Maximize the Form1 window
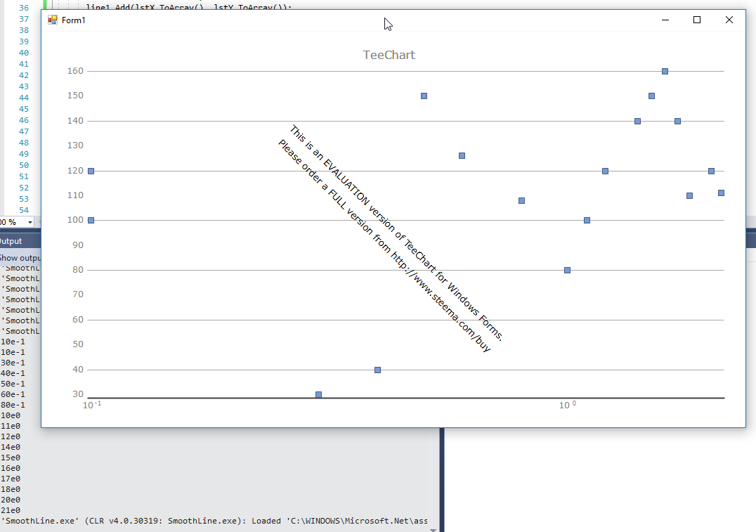 click(697, 20)
